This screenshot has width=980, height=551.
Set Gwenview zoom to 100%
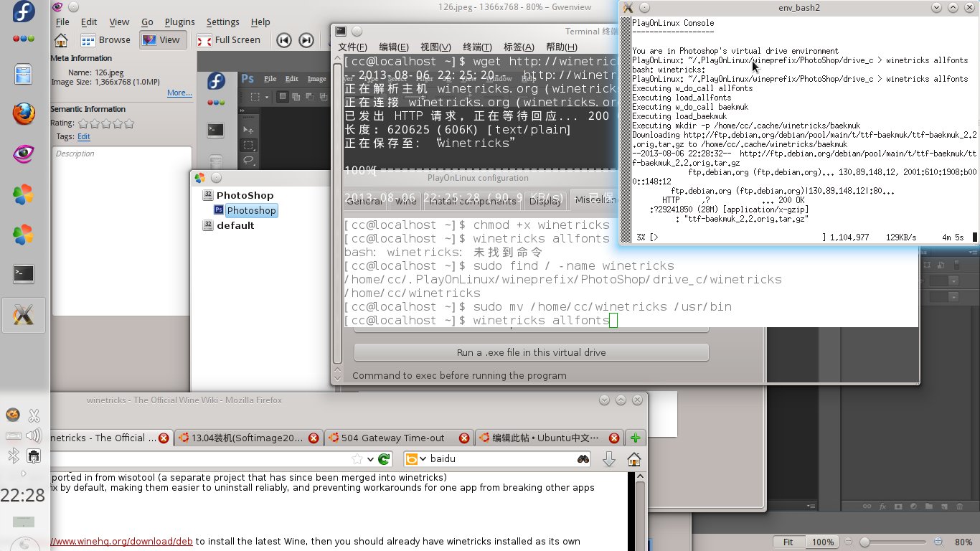(823, 542)
